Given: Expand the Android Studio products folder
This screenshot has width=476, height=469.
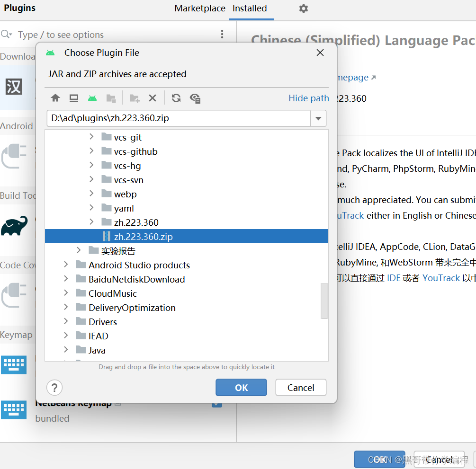Looking at the screenshot, I should pyautogui.click(x=66, y=265).
